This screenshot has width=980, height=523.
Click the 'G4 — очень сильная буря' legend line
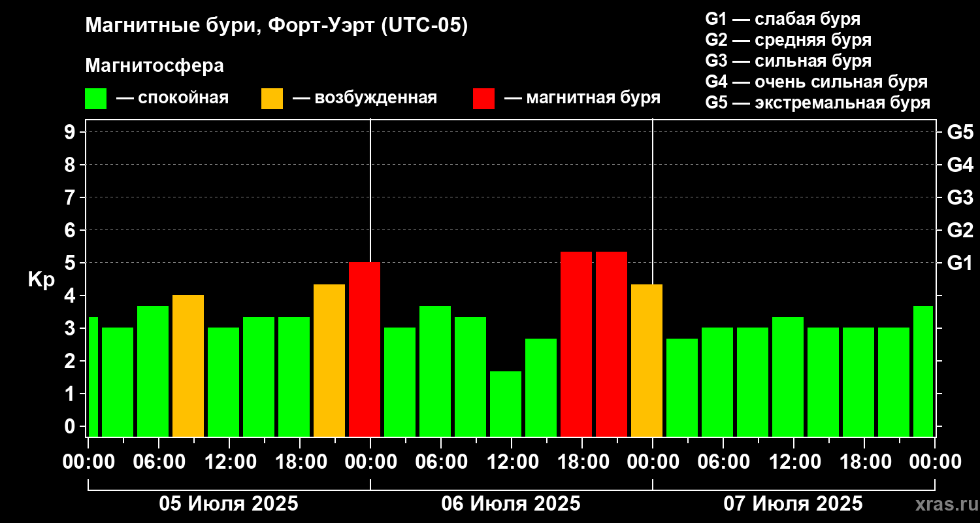(816, 82)
